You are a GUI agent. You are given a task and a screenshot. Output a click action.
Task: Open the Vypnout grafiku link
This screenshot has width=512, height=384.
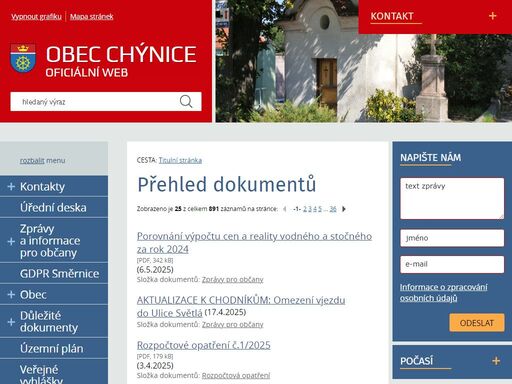[36, 17]
